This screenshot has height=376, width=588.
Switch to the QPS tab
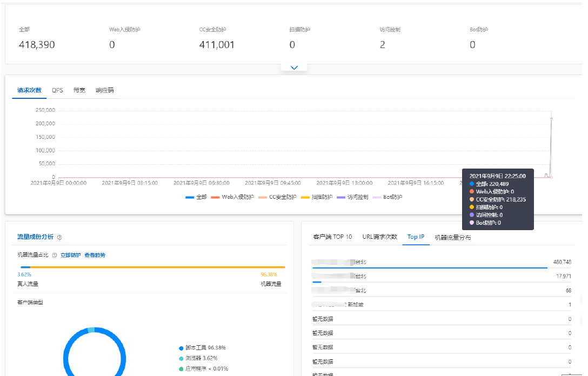[57, 90]
